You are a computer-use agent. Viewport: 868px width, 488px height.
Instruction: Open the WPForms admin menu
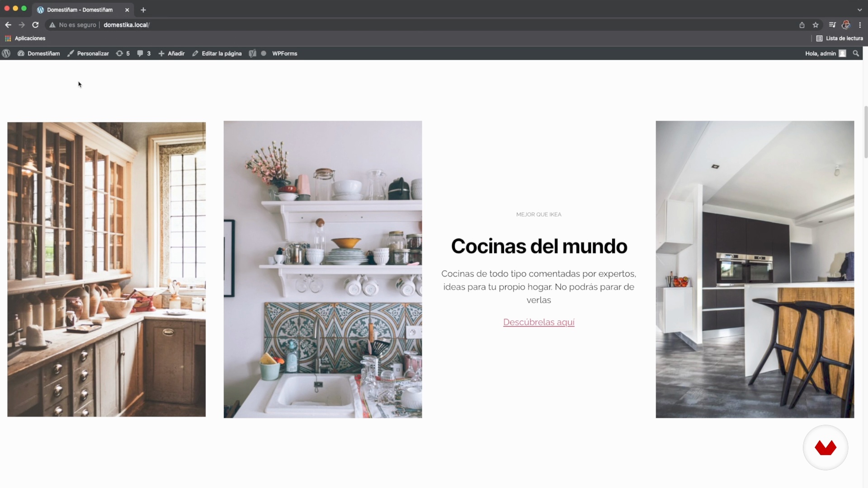coord(284,53)
